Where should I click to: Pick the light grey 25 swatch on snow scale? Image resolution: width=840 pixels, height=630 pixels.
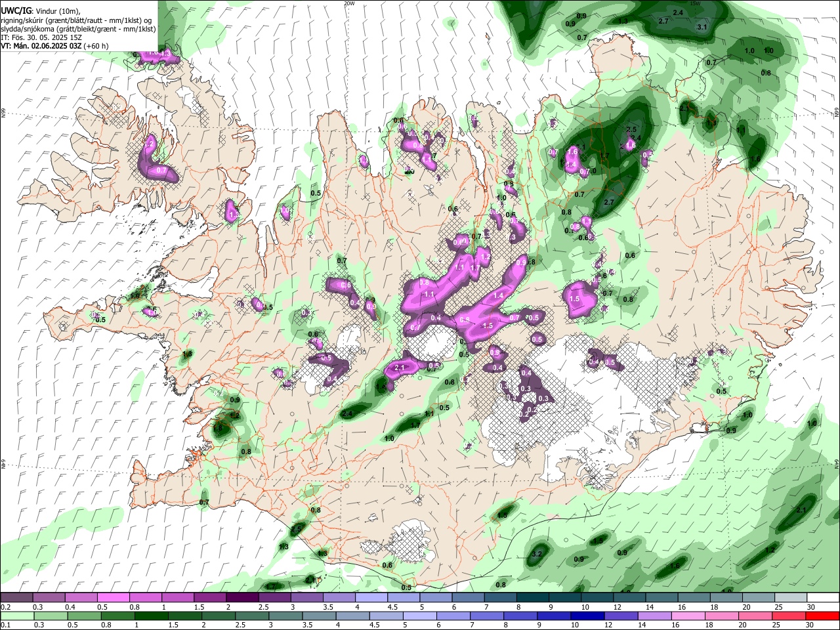tap(791, 598)
